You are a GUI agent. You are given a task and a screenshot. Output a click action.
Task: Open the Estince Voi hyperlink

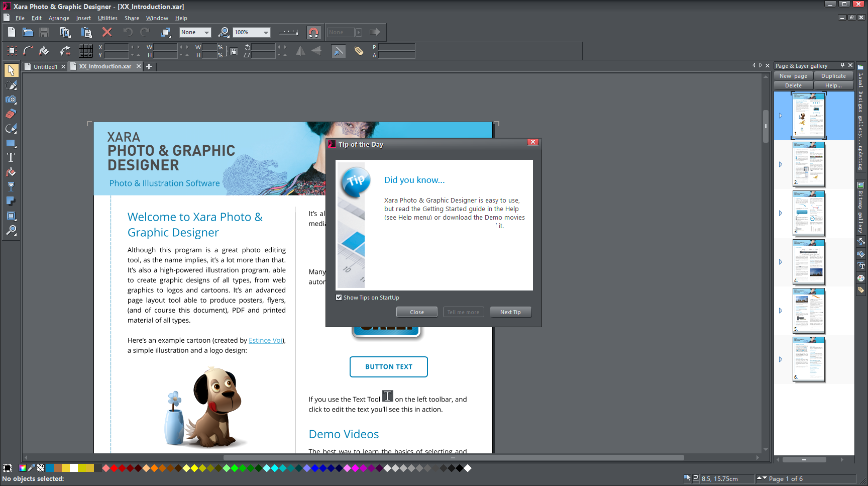click(266, 340)
